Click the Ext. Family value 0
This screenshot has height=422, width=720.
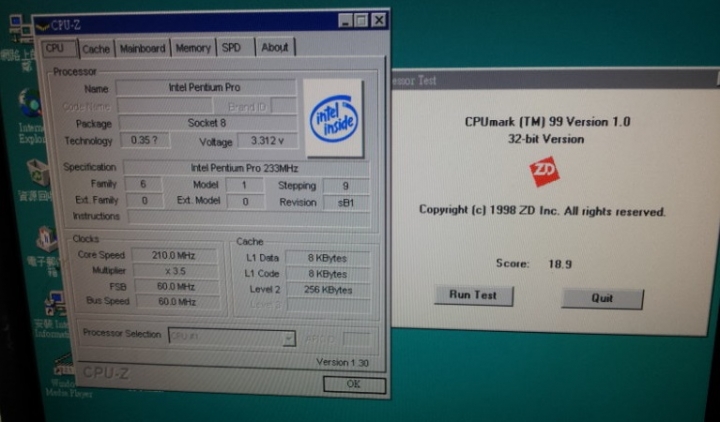click(x=145, y=201)
